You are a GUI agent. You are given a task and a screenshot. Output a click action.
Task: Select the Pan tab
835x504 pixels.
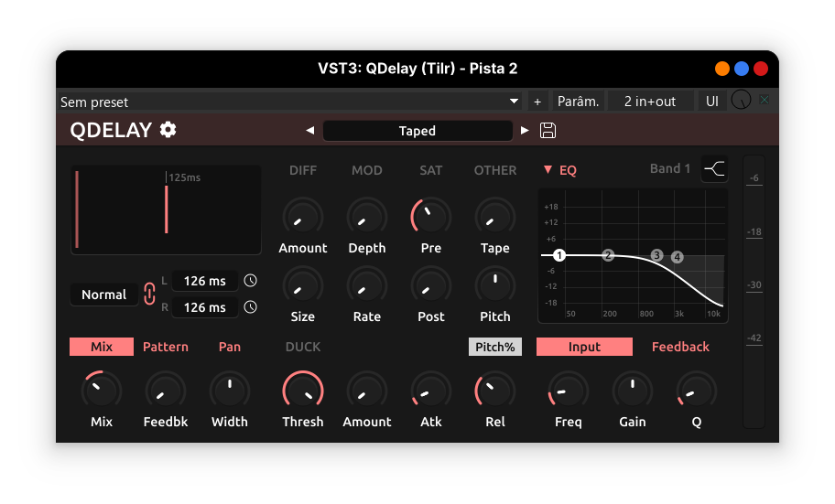[230, 347]
